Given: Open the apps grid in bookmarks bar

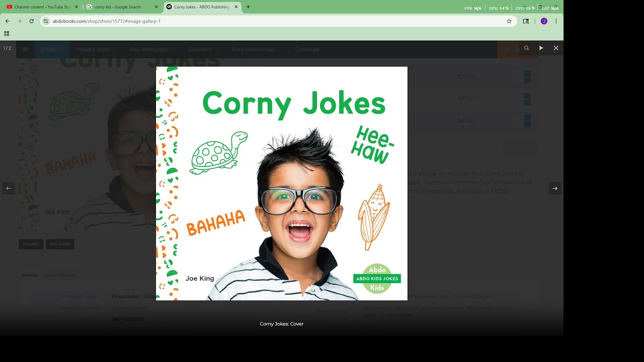Looking at the screenshot, I should pyautogui.click(x=7, y=34).
